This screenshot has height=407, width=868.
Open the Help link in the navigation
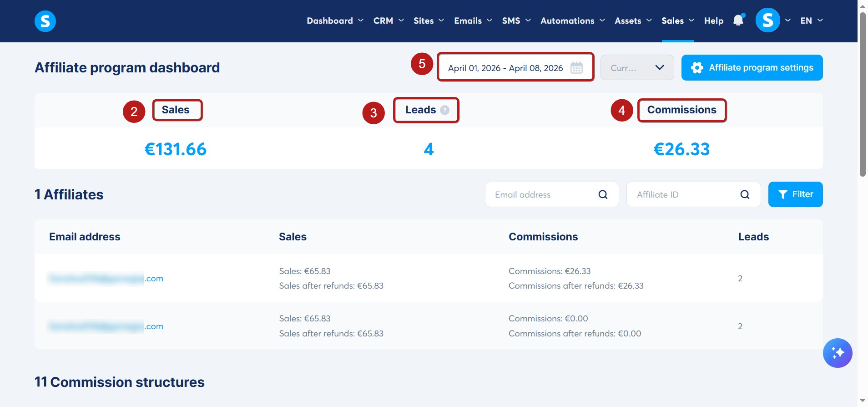tap(714, 20)
